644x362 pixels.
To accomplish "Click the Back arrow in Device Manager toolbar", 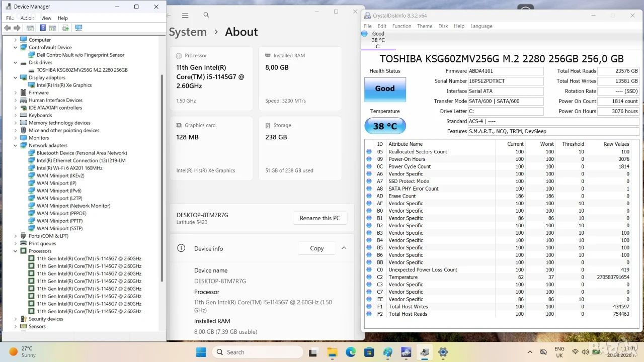I will 8,28.
